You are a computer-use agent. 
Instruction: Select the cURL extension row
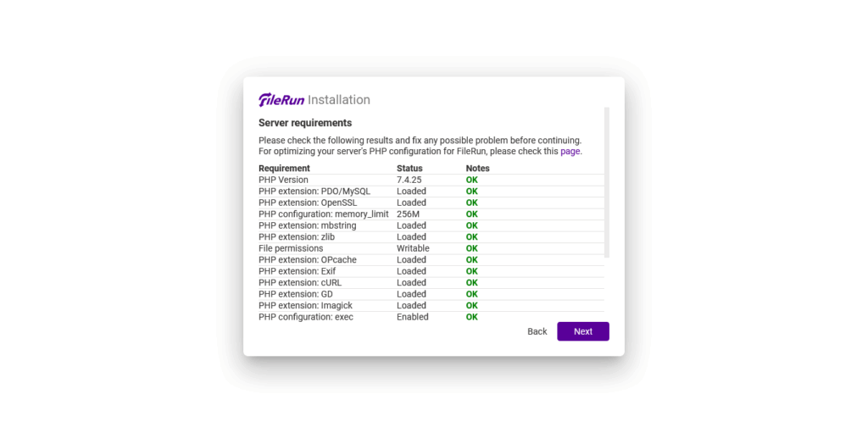click(x=431, y=282)
